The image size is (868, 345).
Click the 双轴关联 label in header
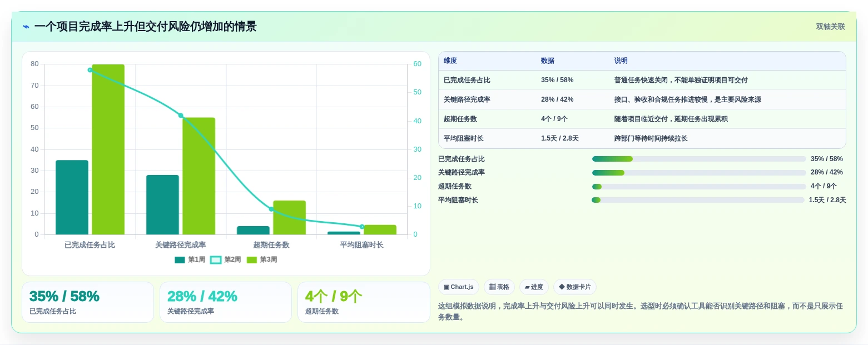point(830,27)
